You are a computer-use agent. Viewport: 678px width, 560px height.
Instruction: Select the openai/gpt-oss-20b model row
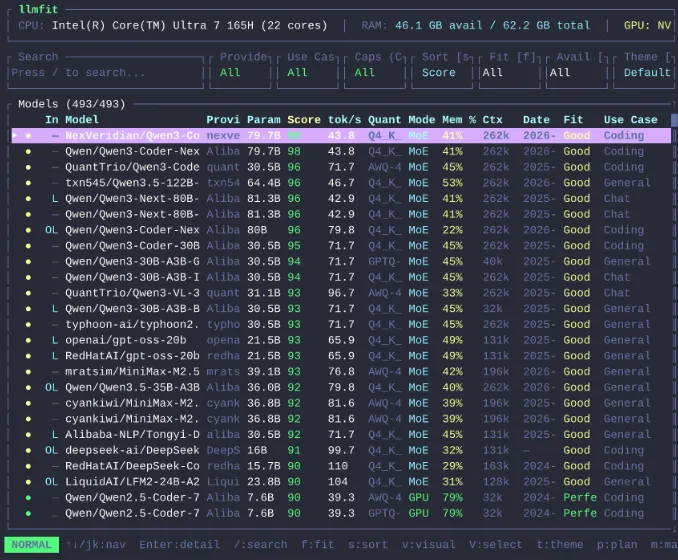coord(341,340)
